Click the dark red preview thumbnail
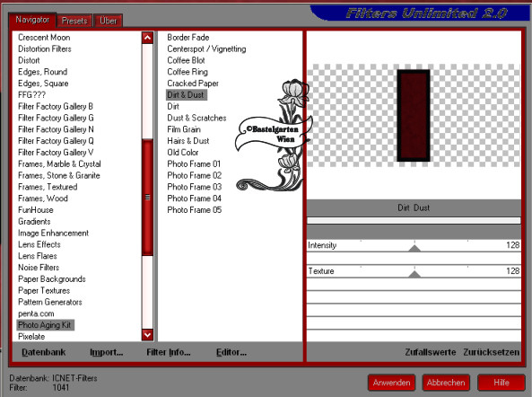Screen dimensions: 532x397 [x=414, y=116]
